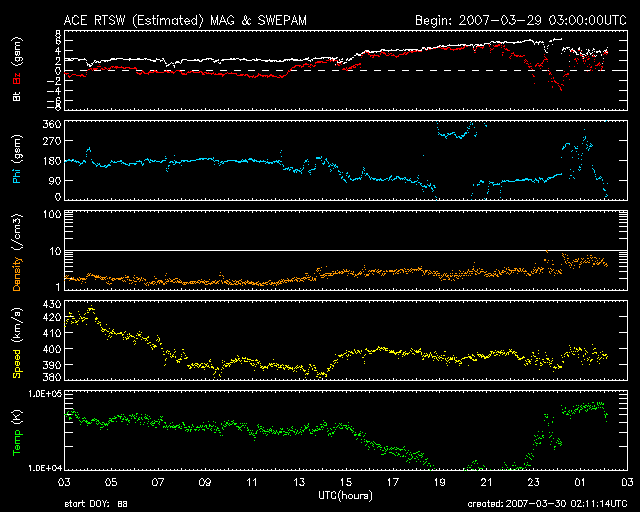Click the '03' hour label at the left axis end

point(64,483)
